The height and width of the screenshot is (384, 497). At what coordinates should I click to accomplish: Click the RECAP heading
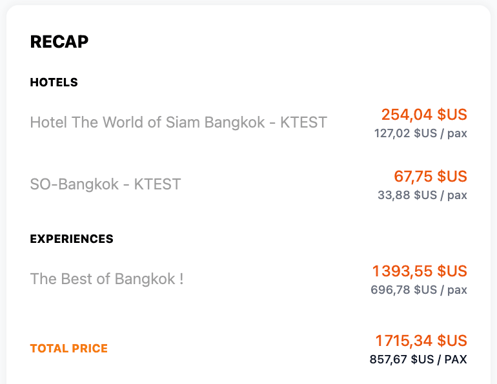click(59, 42)
